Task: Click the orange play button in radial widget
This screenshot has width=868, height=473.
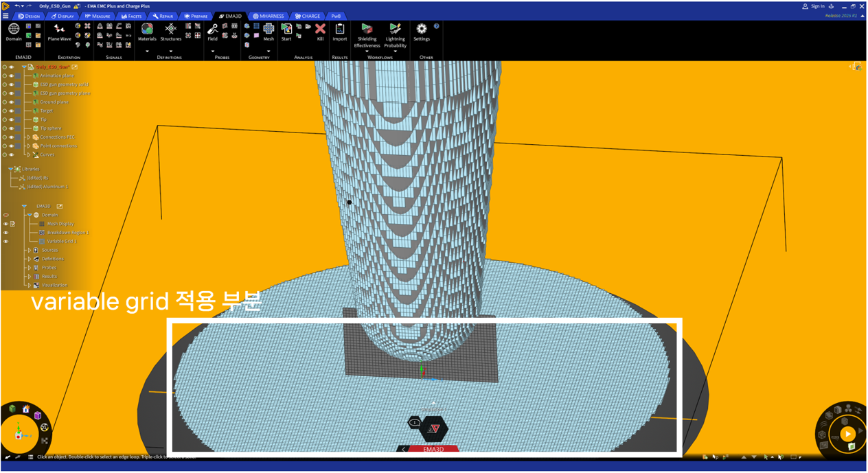Action: click(848, 434)
